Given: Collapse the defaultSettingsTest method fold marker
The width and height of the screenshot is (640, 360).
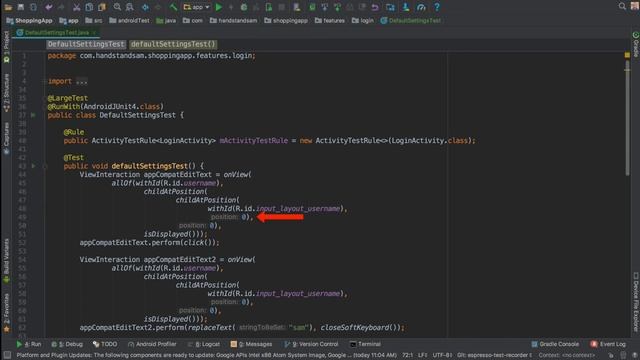Looking at the screenshot, I should (x=45, y=166).
